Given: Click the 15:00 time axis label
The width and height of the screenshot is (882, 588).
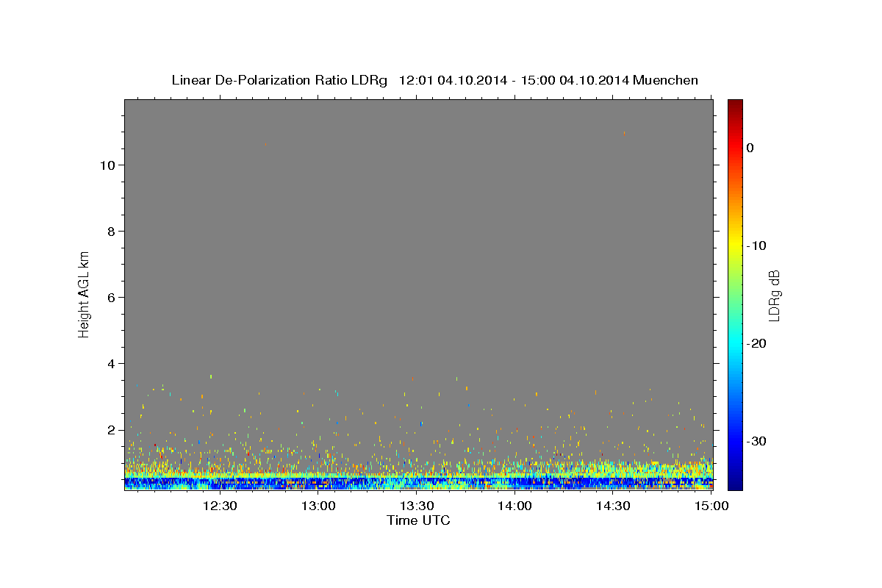Looking at the screenshot, I should (711, 506).
